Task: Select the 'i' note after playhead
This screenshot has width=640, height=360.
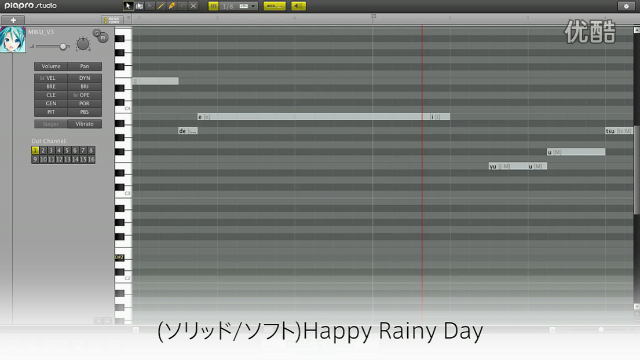Action: 440,117
